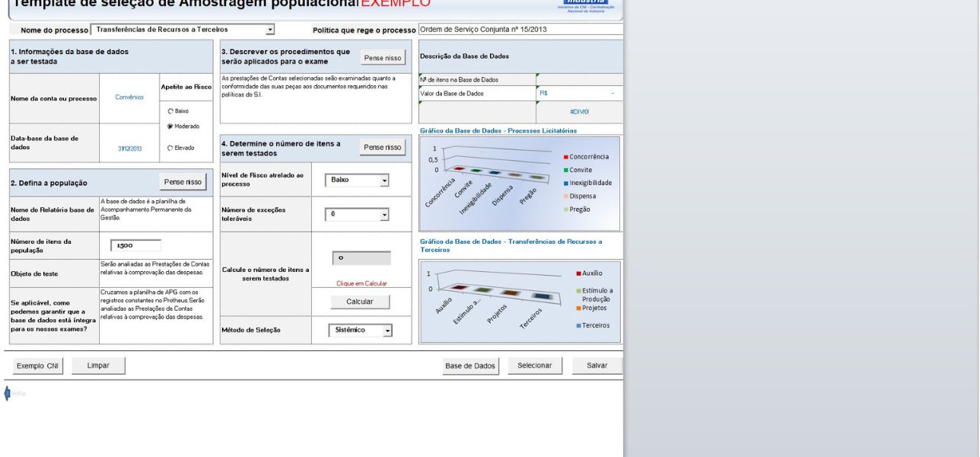Click the orange Projetos legend swatch

click(579, 308)
